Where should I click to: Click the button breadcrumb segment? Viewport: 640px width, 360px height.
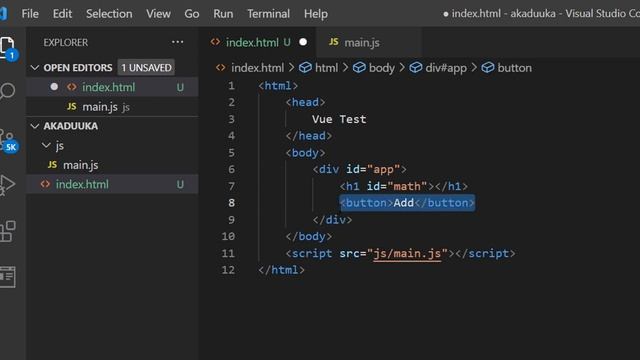point(514,67)
